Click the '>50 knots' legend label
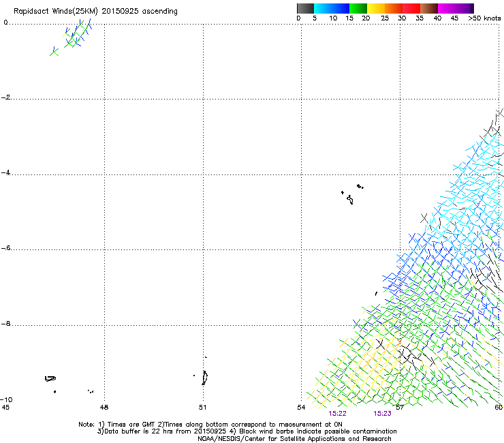Screen dimensions: 504x443 484,18
